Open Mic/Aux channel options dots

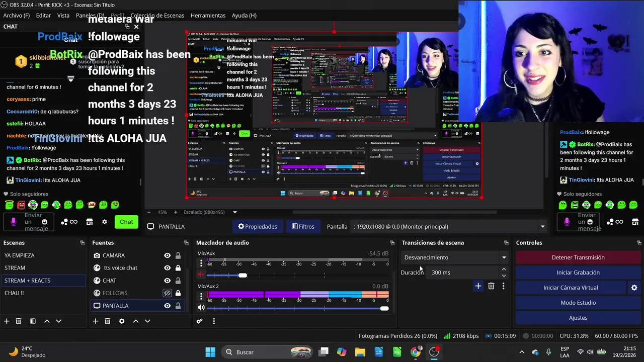tap(201, 263)
